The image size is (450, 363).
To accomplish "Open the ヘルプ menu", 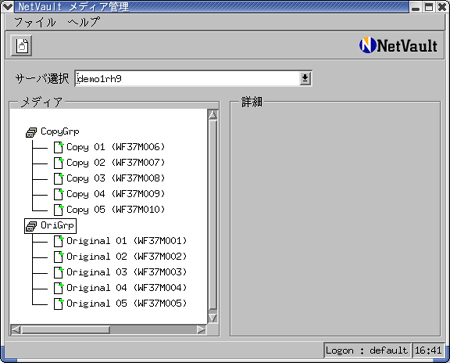I will 83,22.
